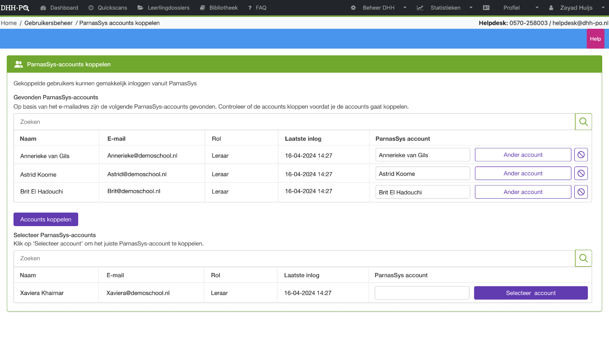Image resolution: width=609 pixels, height=364 pixels.
Task: Click search icon for found ParnasSys accounts
Action: 583,122
